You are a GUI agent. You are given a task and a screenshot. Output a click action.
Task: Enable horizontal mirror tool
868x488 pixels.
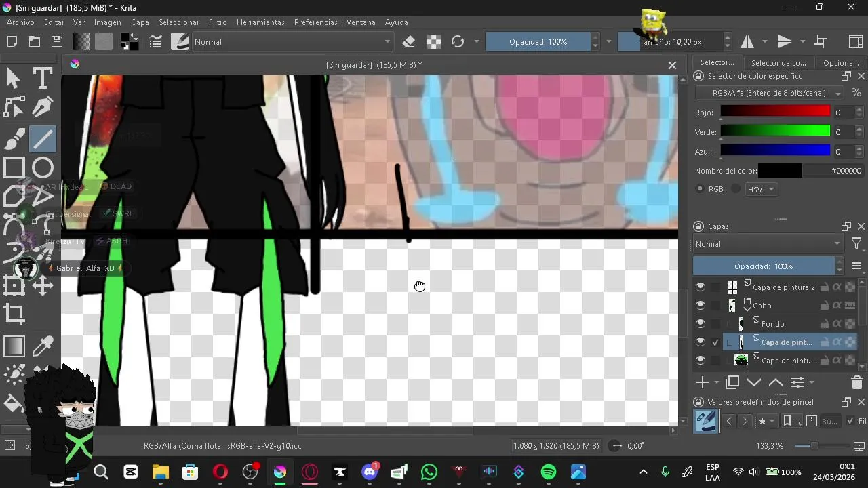point(747,42)
